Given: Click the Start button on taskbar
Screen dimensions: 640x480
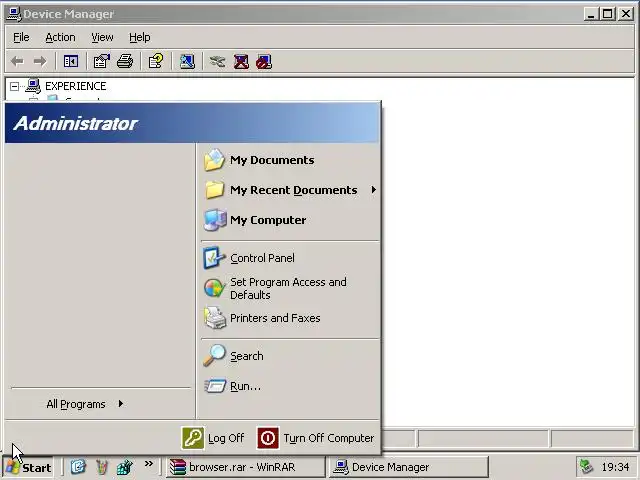Looking at the screenshot, I should click(x=28, y=467).
